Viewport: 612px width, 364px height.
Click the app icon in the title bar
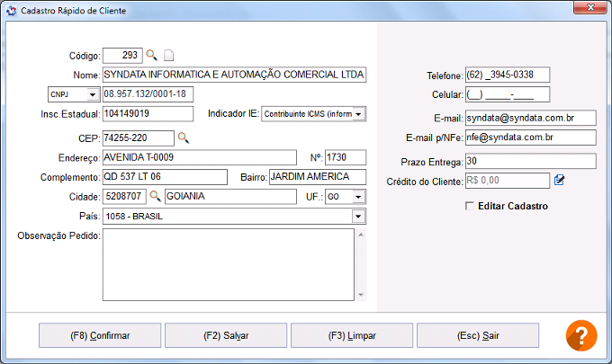coord(12,11)
